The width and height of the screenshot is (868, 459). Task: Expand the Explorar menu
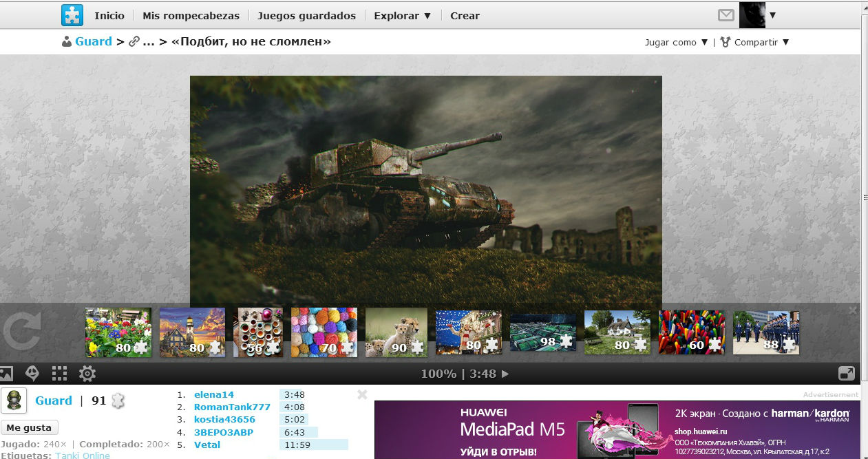click(403, 15)
